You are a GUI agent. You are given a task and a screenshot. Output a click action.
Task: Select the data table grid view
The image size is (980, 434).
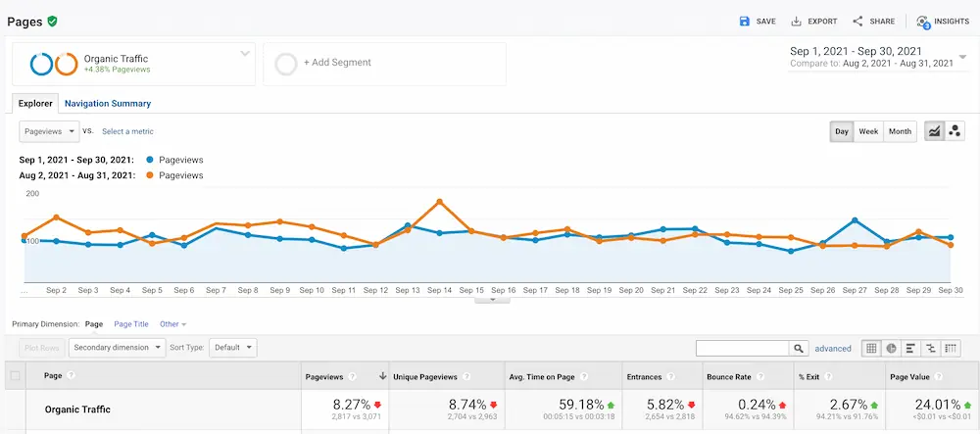[x=871, y=348]
